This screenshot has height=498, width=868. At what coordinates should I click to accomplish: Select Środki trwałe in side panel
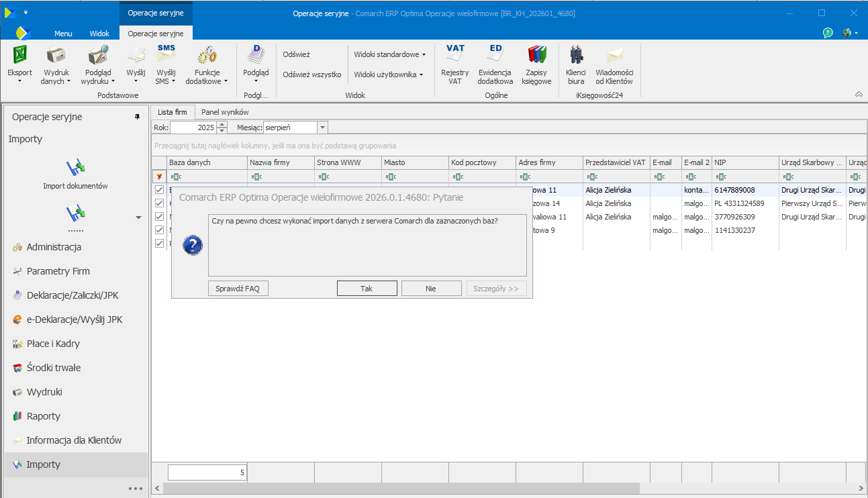(x=75, y=368)
